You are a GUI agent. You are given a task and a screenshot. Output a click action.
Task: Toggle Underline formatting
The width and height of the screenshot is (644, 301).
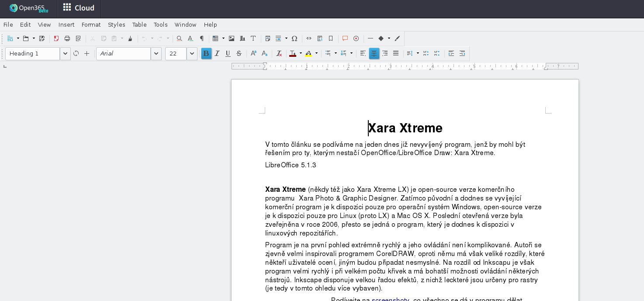point(228,53)
